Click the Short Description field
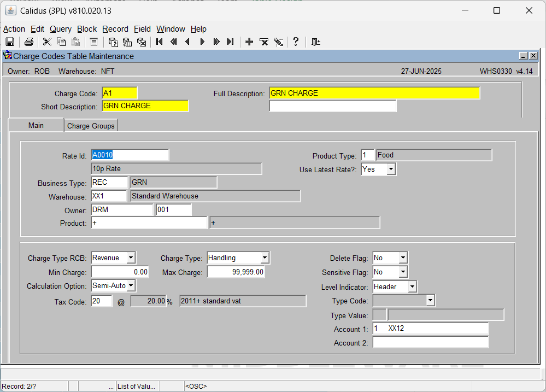 coord(145,106)
